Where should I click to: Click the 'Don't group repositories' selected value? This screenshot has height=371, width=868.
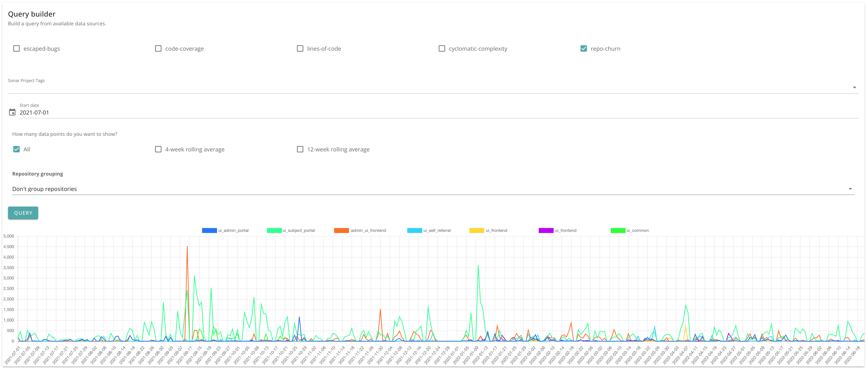44,189
